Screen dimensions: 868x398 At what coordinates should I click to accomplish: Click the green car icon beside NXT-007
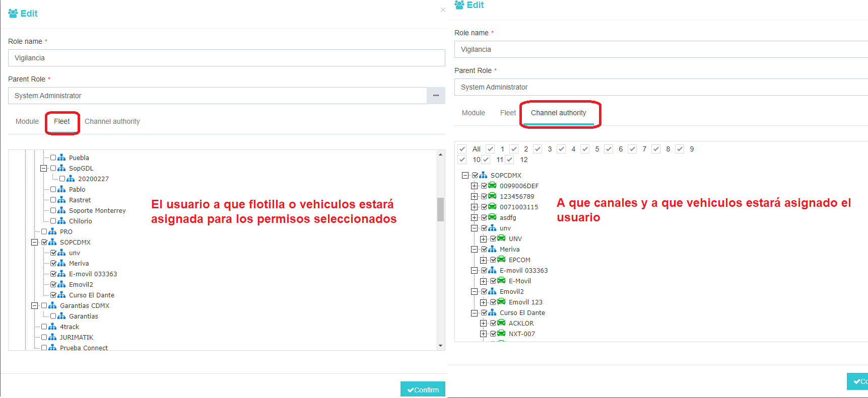pyautogui.click(x=501, y=334)
